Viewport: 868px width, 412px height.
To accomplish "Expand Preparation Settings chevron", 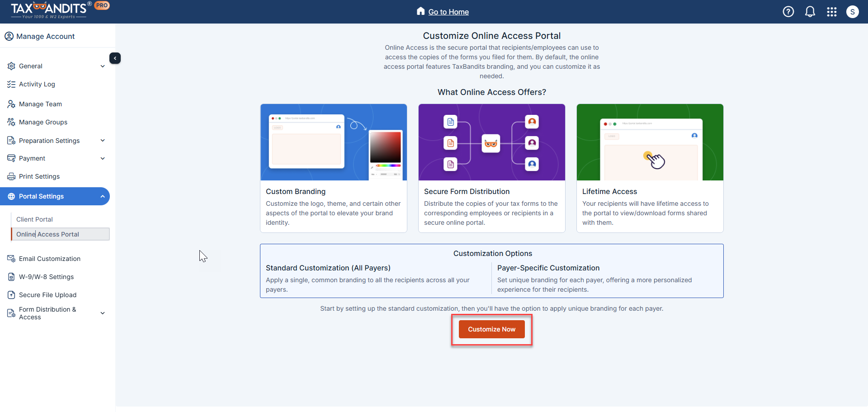I will 103,141.
